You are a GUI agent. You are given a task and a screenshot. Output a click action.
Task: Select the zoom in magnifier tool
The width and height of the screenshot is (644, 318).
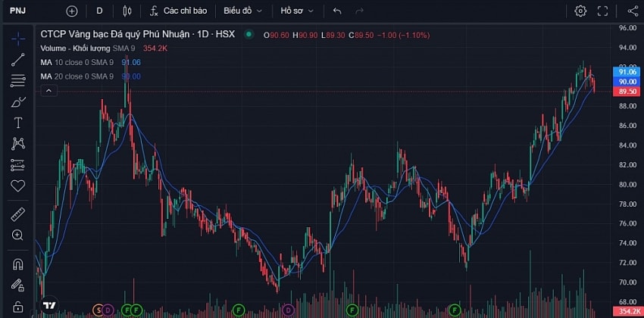tap(18, 235)
